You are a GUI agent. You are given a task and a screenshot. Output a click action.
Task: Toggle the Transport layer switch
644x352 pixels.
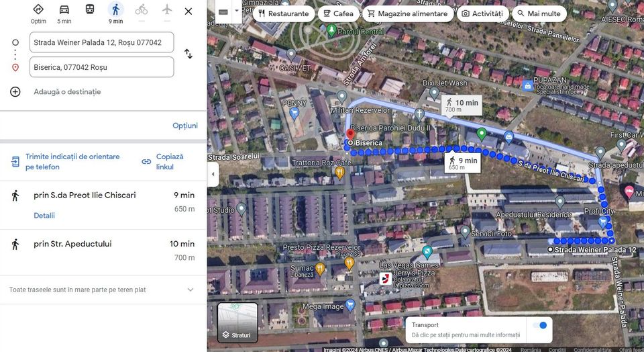pos(539,325)
